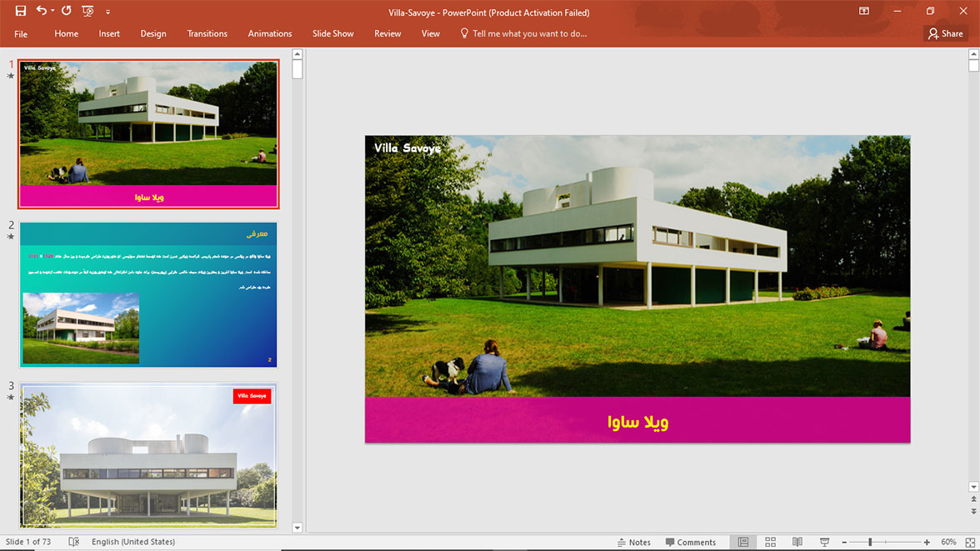Viewport: 980px width, 551px height.
Task: Click the editing area scroll up arrow
Action: click(973, 54)
